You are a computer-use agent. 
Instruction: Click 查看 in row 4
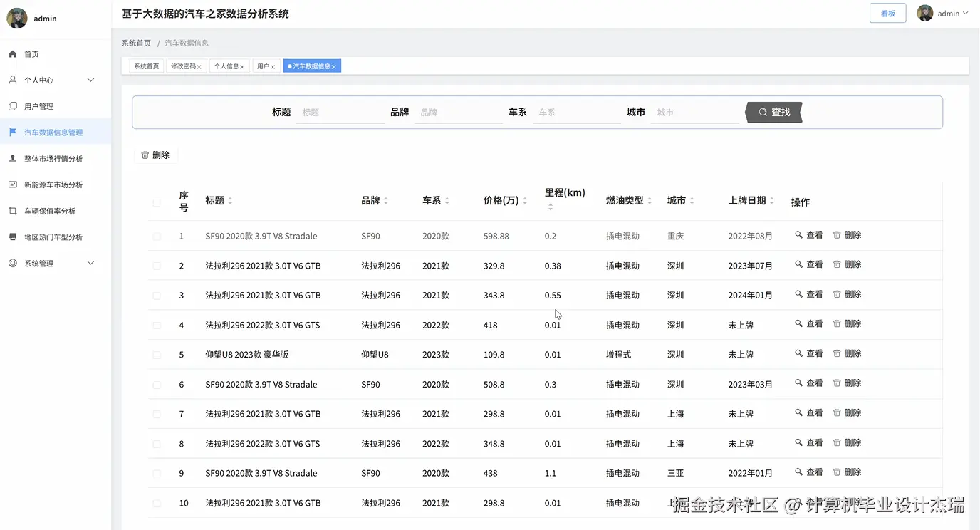click(x=808, y=323)
